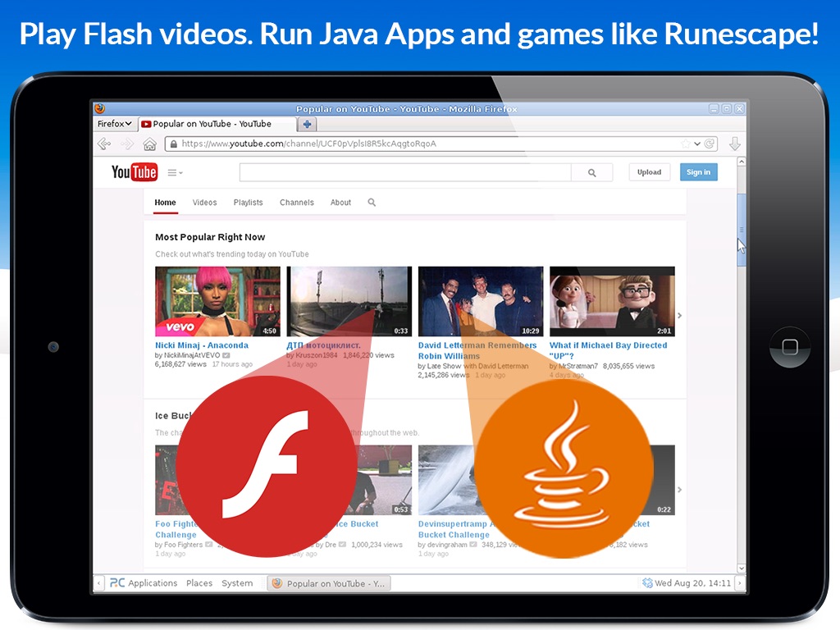The height and width of the screenshot is (630, 840).
Task: Click 'David Letterman Remembers Robin Williams' link
Action: (x=477, y=351)
